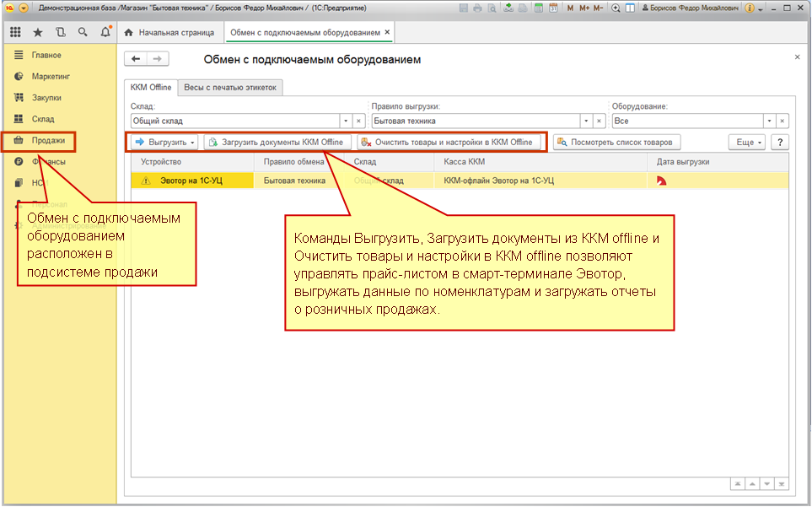Click the Склад input field
The image size is (812, 507).
coord(235,121)
